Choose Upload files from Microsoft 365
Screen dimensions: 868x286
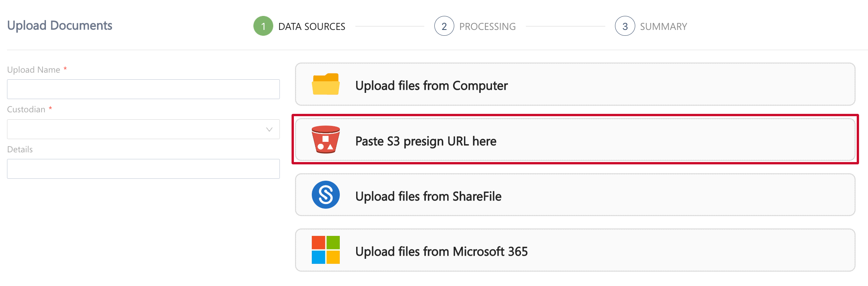441,251
